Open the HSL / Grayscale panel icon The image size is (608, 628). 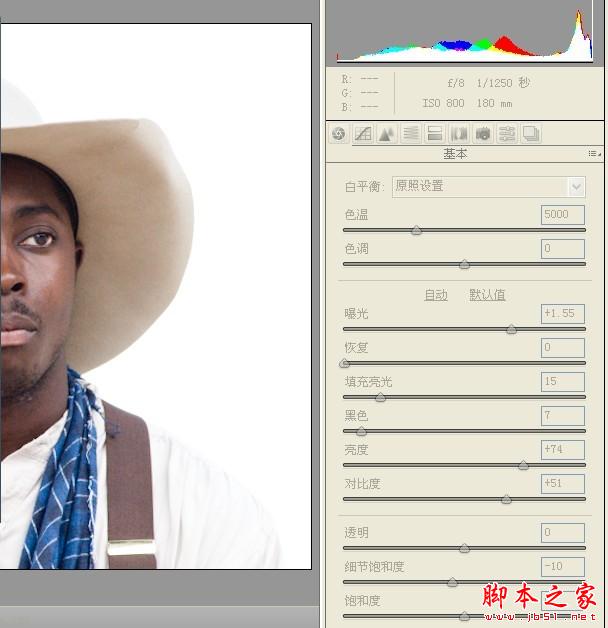(411, 134)
